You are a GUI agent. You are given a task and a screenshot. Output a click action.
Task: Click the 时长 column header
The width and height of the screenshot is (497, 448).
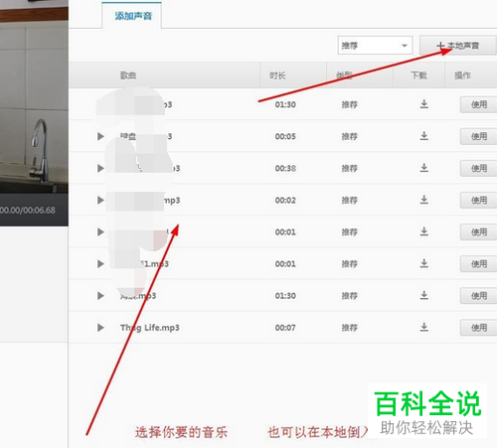[277, 75]
